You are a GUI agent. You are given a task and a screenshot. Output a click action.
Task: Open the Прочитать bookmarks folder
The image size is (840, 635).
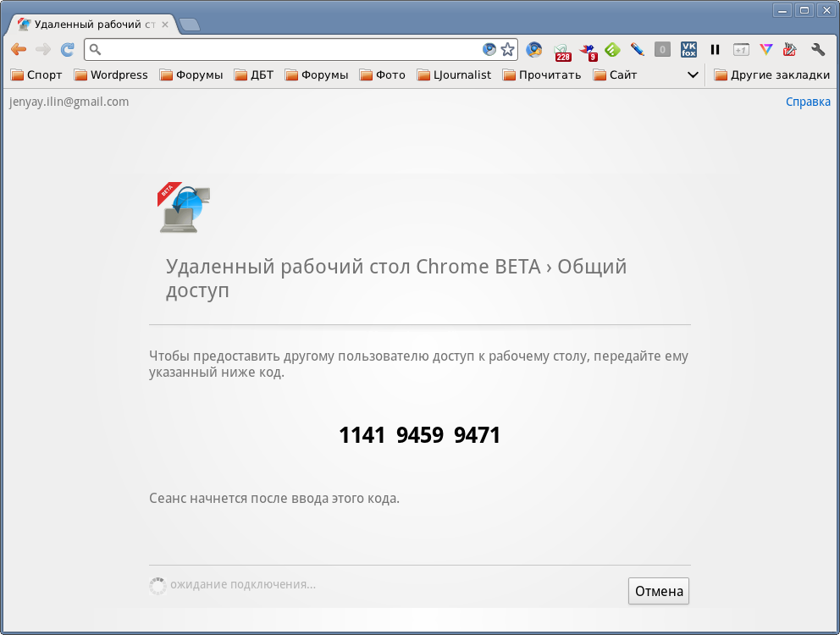point(542,75)
